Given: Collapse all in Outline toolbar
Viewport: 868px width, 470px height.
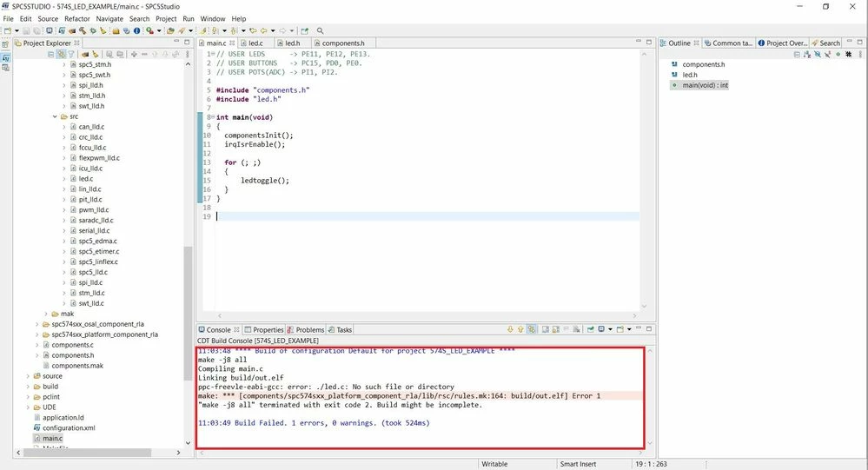Looking at the screenshot, I should 797,54.
